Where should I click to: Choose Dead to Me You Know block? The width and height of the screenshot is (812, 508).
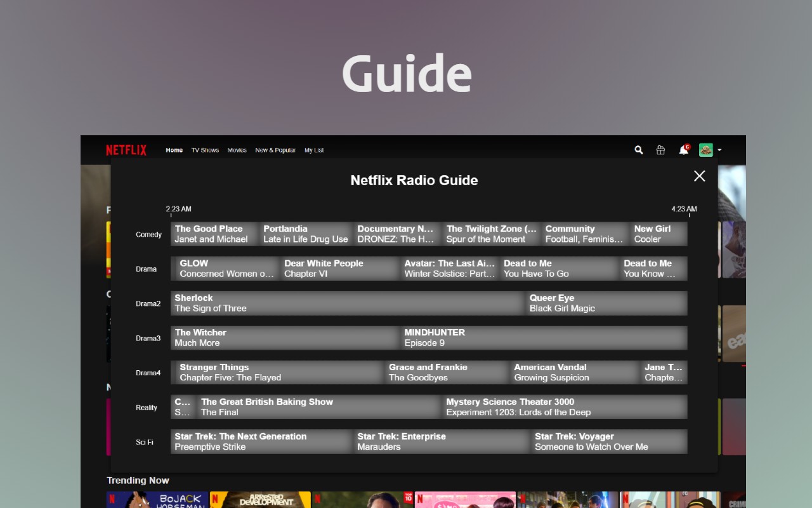[x=654, y=269]
